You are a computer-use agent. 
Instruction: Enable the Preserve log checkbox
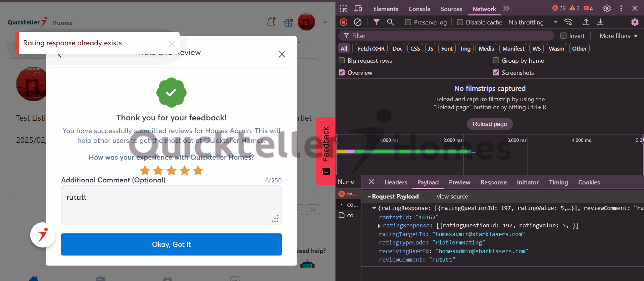pos(408,22)
